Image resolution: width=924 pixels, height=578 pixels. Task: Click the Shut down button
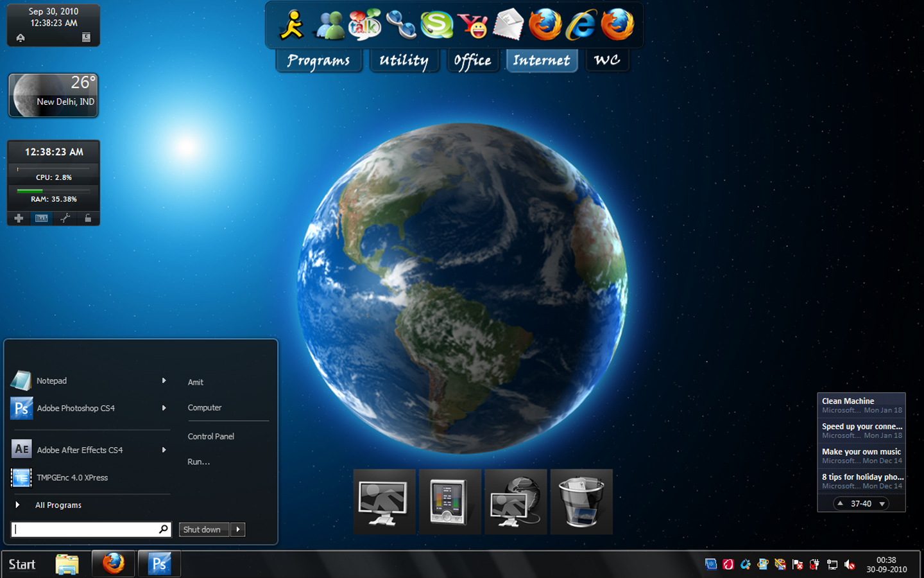pyautogui.click(x=203, y=530)
